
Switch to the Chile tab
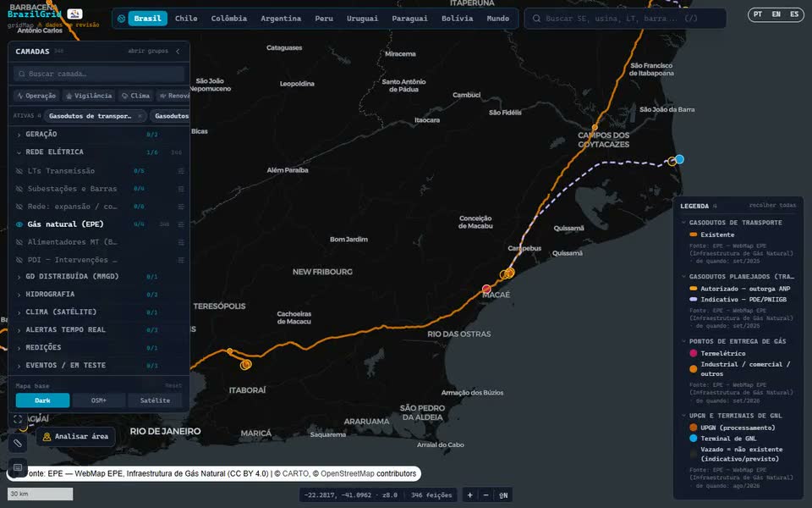coord(186,19)
